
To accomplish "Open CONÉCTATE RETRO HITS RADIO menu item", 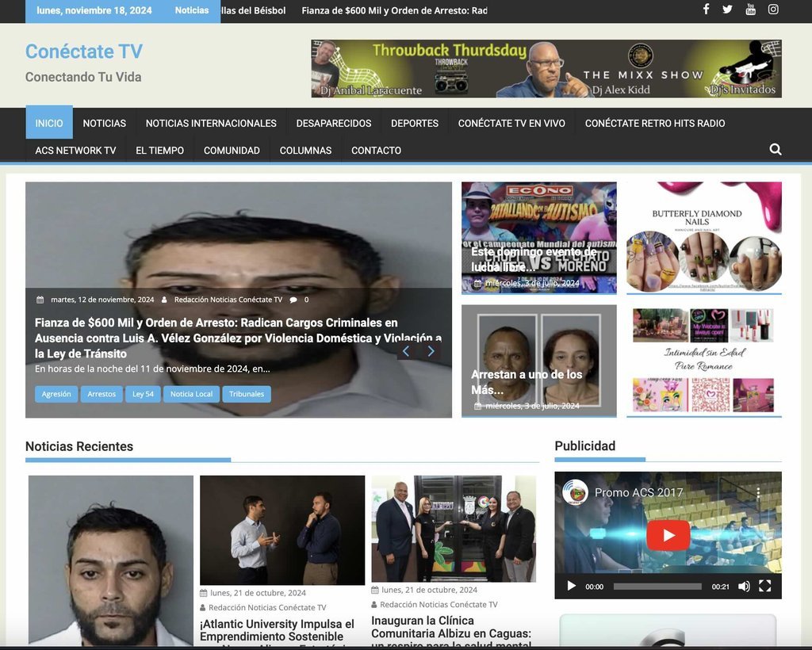I will [x=655, y=123].
